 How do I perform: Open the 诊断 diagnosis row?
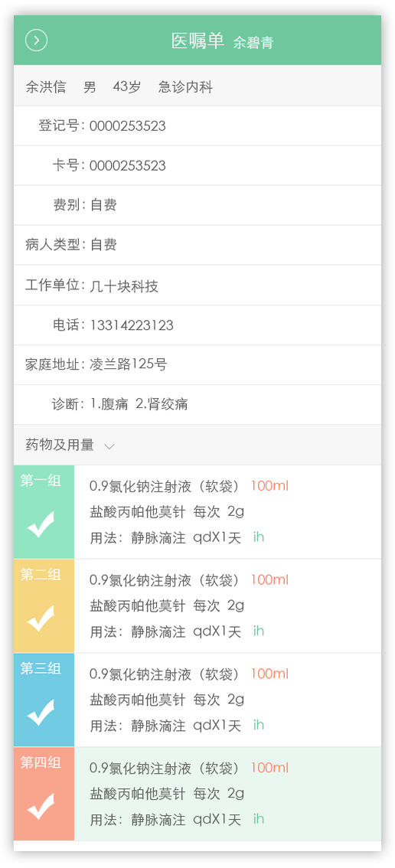[197, 405]
